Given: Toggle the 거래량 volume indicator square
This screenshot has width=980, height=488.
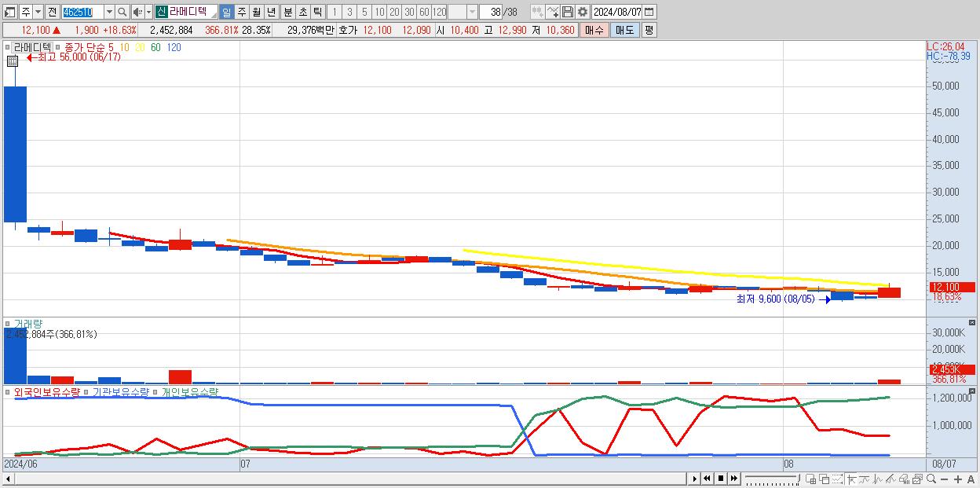Looking at the screenshot, I should [x=8, y=323].
